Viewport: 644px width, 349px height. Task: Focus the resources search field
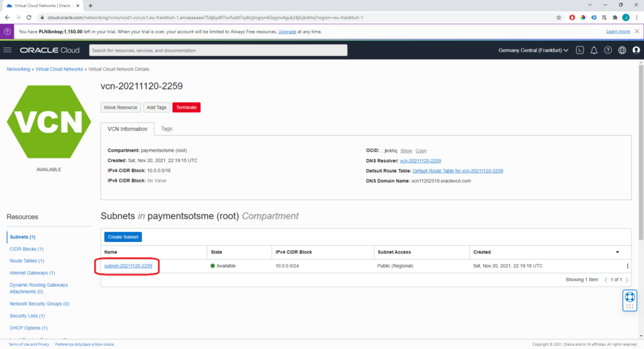pyautogui.click(x=218, y=50)
